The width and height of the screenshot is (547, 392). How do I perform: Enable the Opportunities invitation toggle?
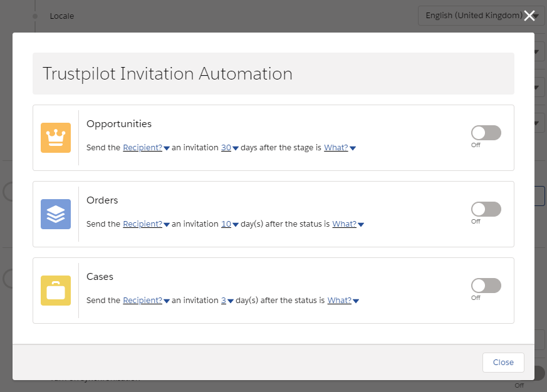tap(486, 132)
